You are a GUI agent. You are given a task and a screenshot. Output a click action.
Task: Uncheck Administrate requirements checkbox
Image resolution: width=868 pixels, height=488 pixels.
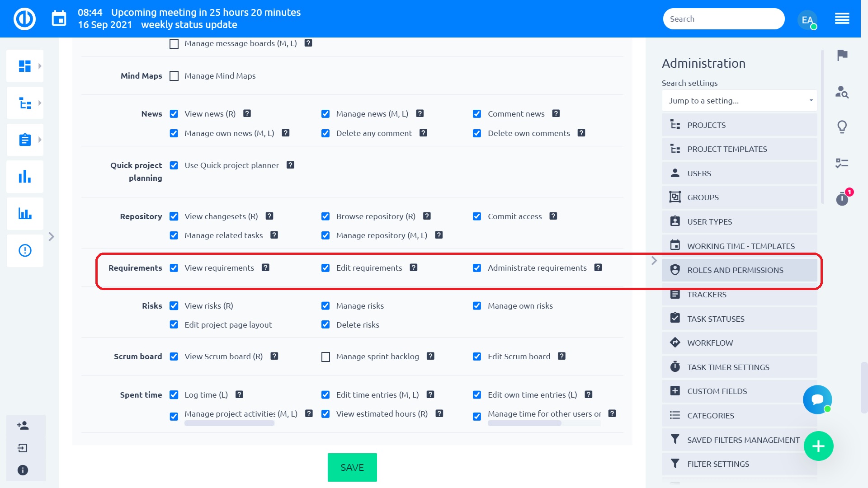[477, 268]
